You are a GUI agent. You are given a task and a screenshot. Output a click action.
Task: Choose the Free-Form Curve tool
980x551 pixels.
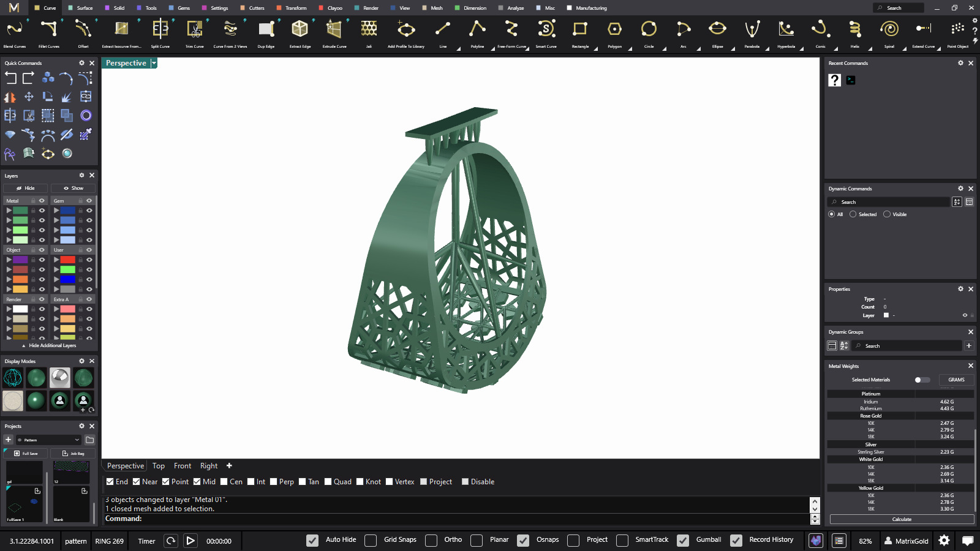tap(511, 33)
